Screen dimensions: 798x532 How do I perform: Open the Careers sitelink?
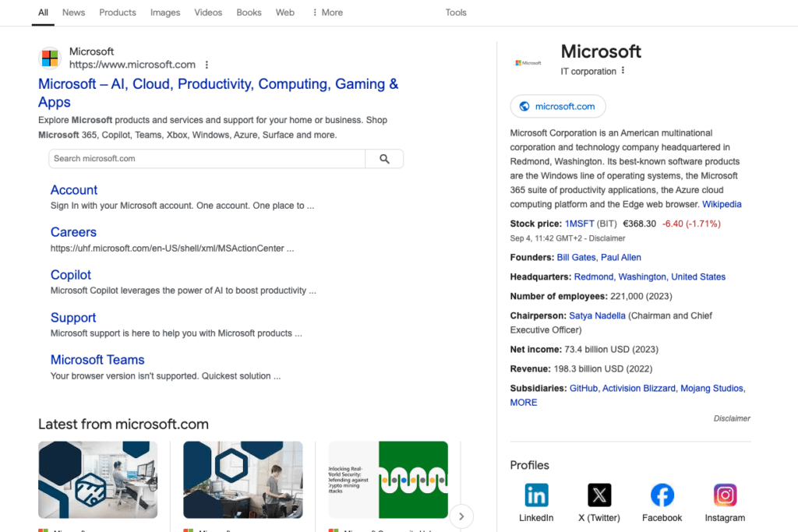coord(73,232)
